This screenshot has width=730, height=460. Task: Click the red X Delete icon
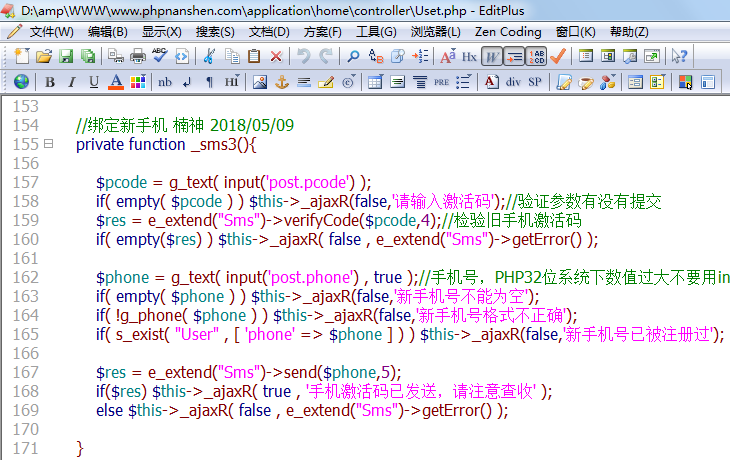tap(276, 56)
